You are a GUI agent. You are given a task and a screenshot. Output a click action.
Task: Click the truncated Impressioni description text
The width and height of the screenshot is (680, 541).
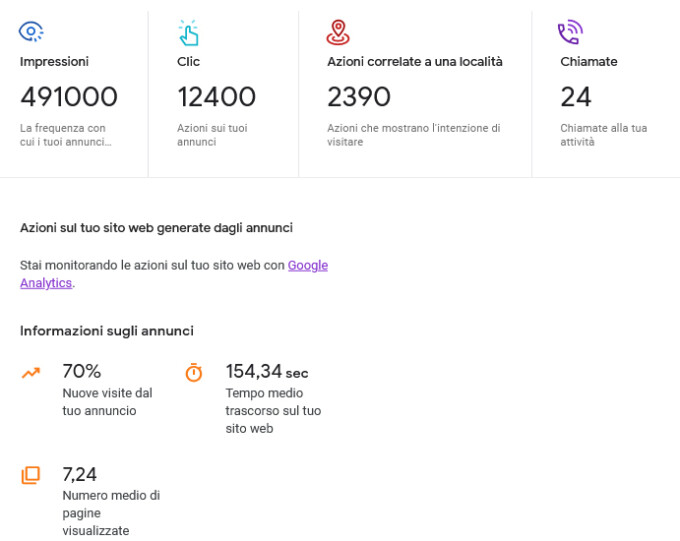tap(65, 135)
